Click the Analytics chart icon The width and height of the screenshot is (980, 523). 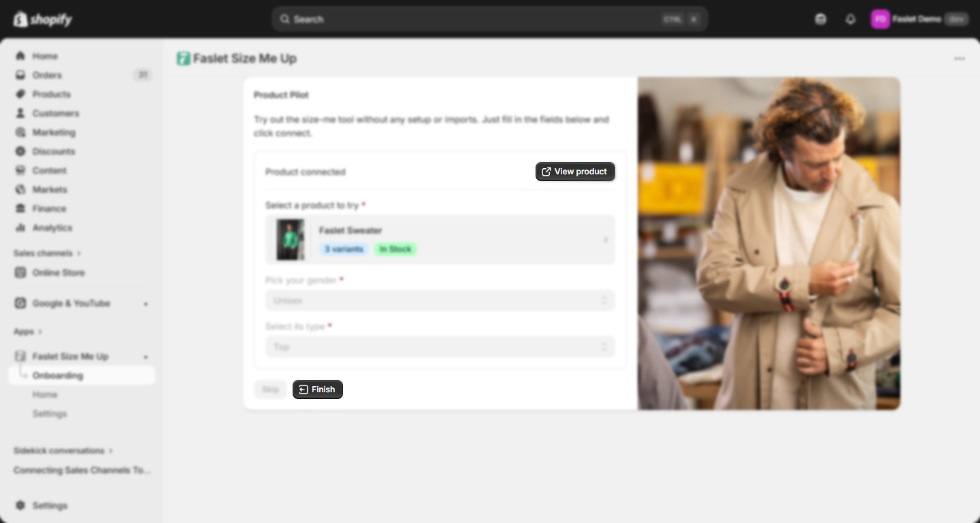20,227
